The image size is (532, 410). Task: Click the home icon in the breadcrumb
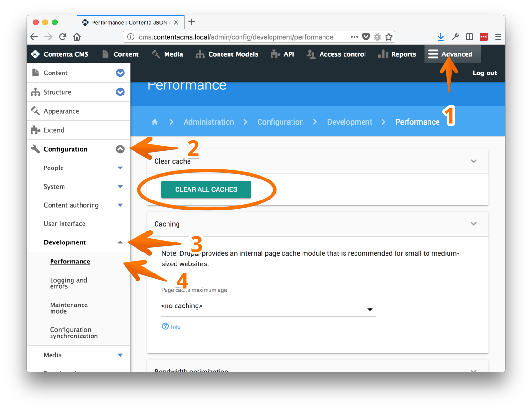click(x=154, y=122)
